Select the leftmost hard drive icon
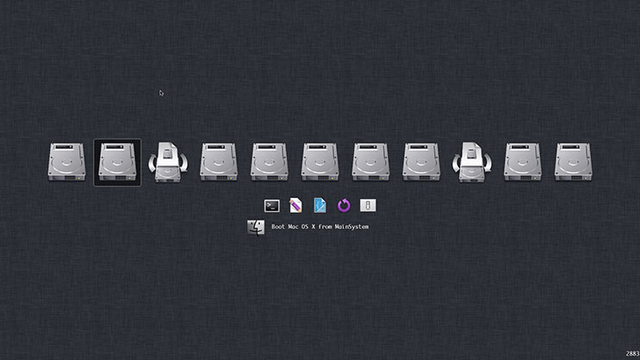Screen dimensions: 640x360 (x=67, y=162)
